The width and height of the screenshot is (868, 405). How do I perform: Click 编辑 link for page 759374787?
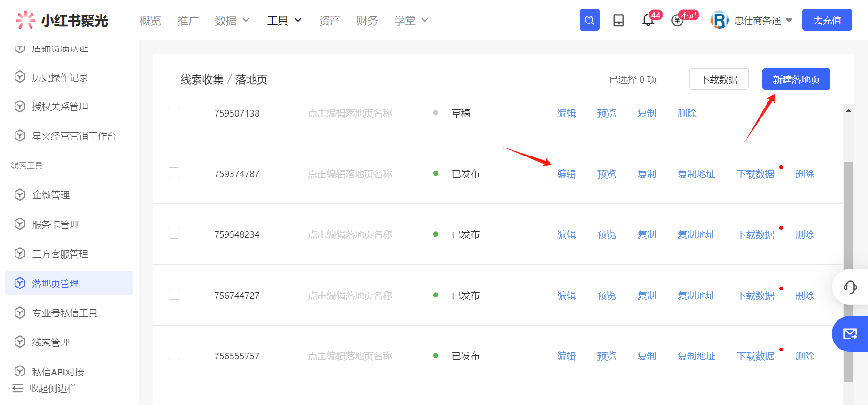coord(566,174)
